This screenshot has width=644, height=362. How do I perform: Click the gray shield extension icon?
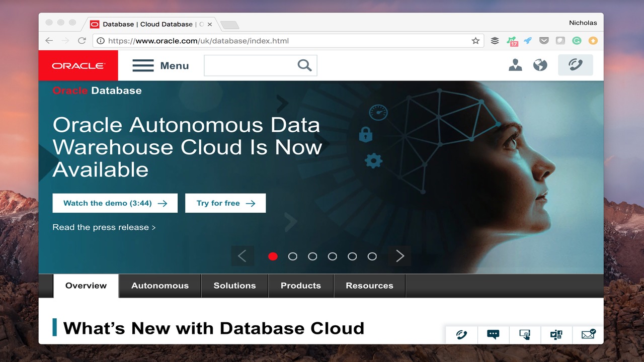coord(560,41)
